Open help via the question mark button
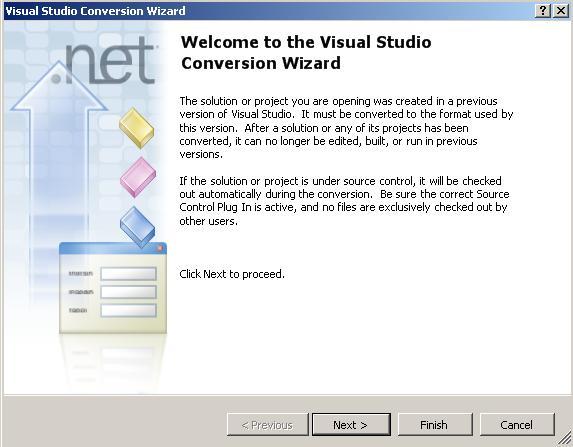Screen dimensions: 573x447 click(x=543, y=11)
